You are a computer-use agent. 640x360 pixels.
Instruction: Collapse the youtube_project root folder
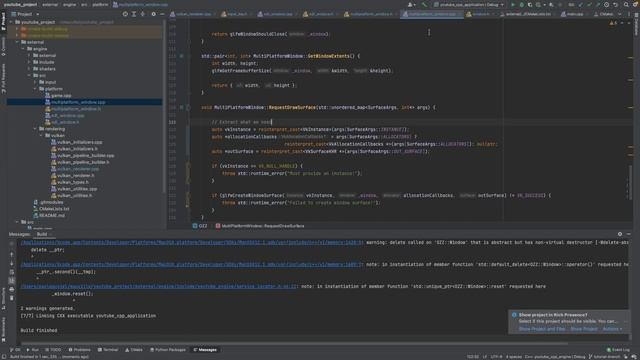[x=11, y=22]
